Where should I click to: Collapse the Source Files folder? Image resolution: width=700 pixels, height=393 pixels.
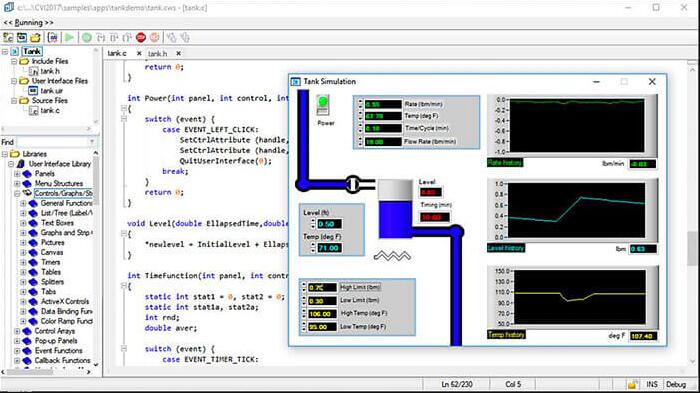coord(14,100)
